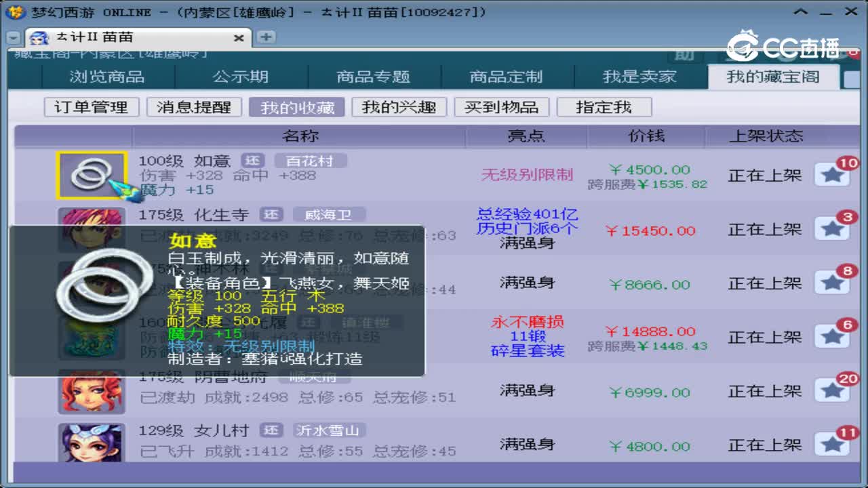Toggle favorite star for 129级 女儿村
The height and width of the screenshot is (488, 868).
pos(832,445)
